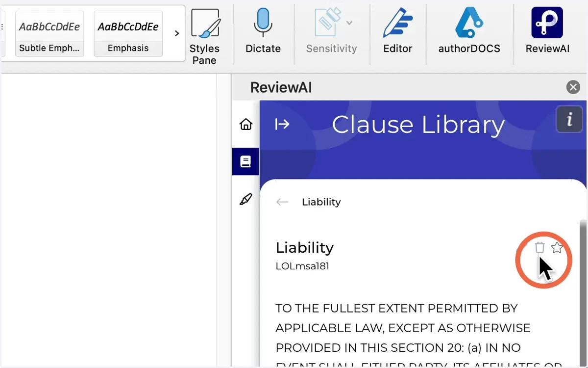Apply the Subtle Emphasis style
Image resolution: width=588 pixels, height=368 pixels.
coord(49,34)
